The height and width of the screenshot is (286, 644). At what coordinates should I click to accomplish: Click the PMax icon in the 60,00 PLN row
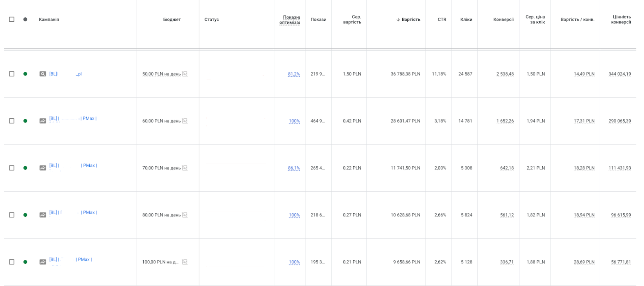tap(42, 121)
